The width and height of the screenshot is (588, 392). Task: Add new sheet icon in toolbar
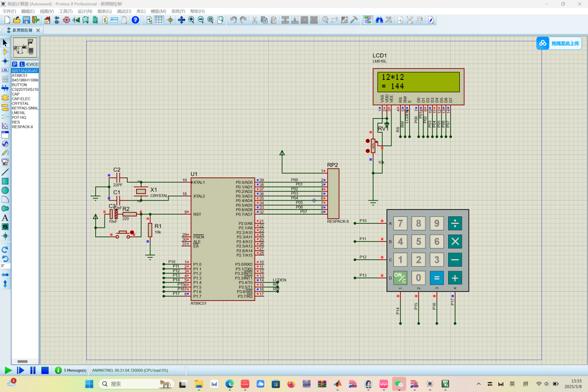pos(400,20)
